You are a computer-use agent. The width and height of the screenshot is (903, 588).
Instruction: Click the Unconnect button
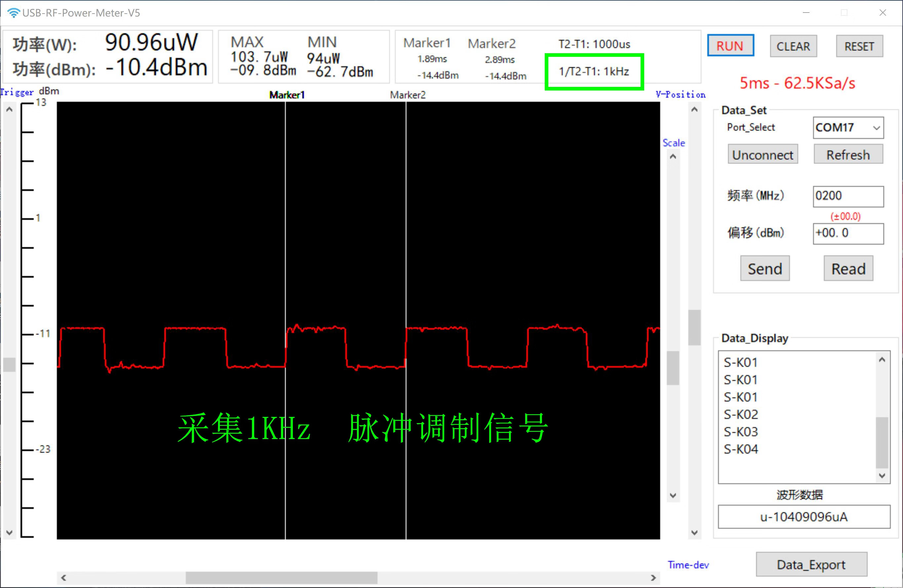tap(763, 155)
